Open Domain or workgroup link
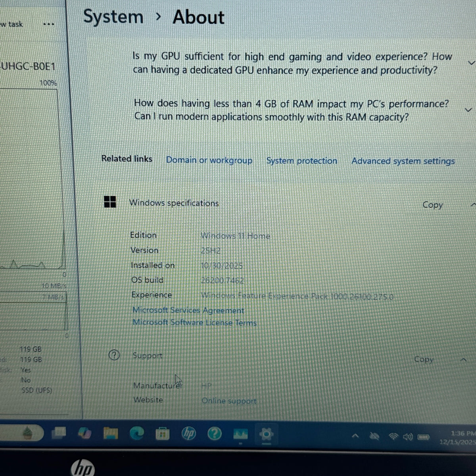The width and height of the screenshot is (476, 476). (209, 160)
